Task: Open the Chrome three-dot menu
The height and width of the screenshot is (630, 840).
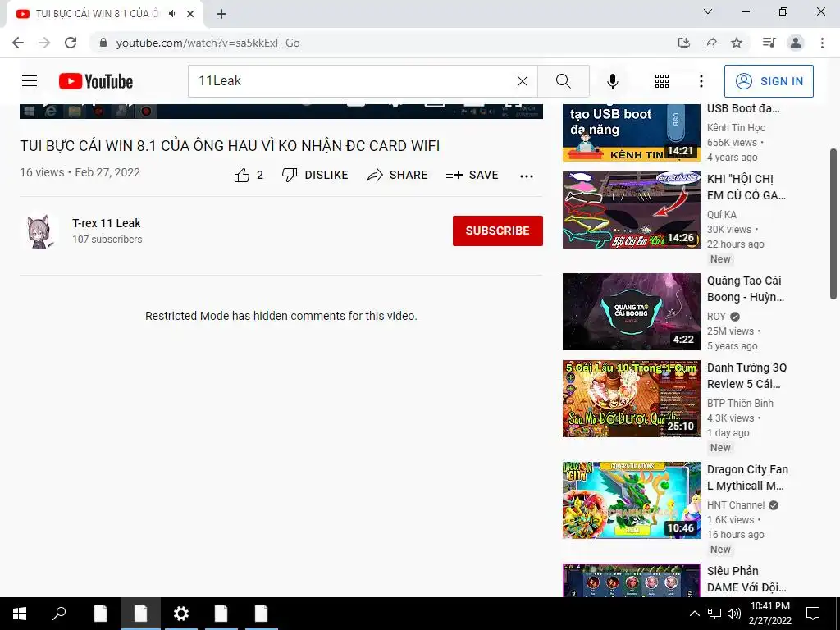Action: [x=822, y=43]
